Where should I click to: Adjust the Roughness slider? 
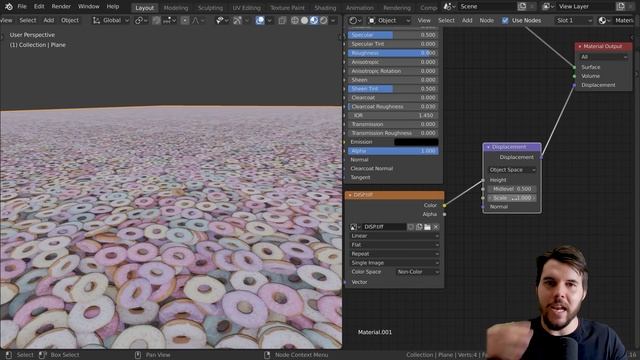point(393,53)
